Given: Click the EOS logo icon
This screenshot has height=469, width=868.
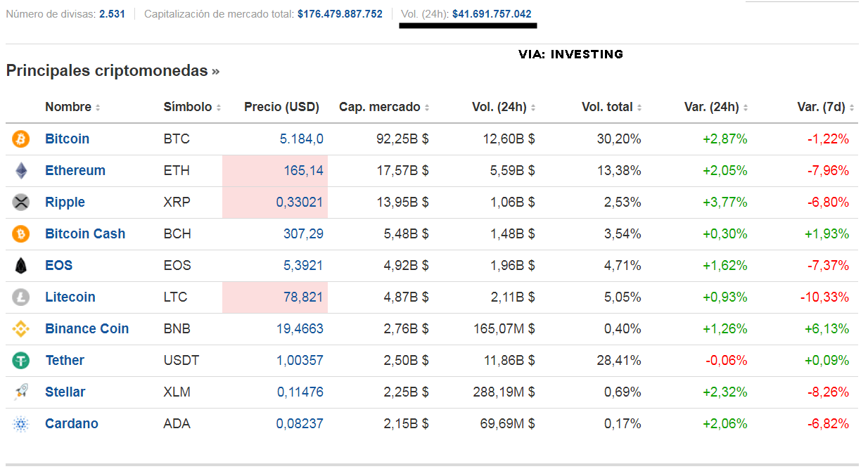Looking at the screenshot, I should (21, 266).
